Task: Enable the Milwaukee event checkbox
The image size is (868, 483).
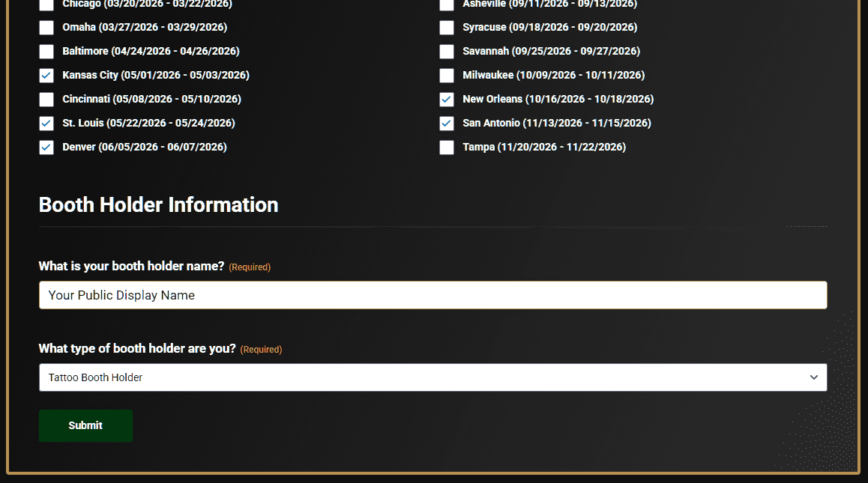Action: point(447,76)
